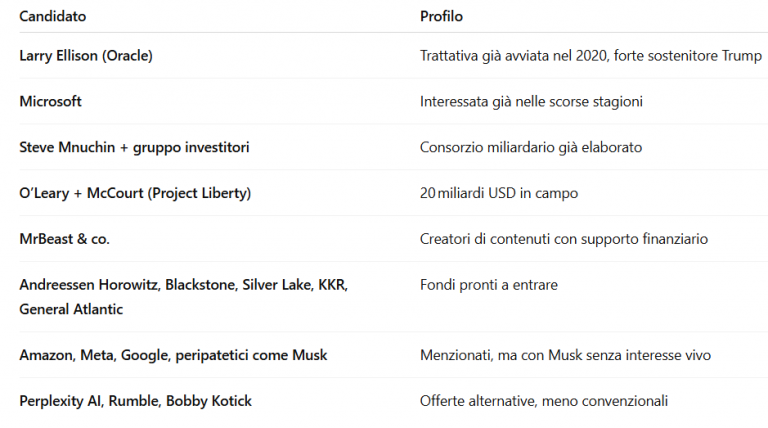768x428 pixels.
Task: Click 'Fondi pronti a entrare' cell
Action: (x=489, y=285)
